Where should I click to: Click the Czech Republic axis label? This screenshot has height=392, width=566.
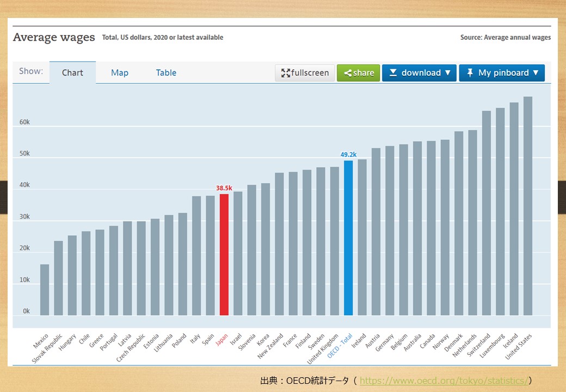pyautogui.click(x=131, y=348)
